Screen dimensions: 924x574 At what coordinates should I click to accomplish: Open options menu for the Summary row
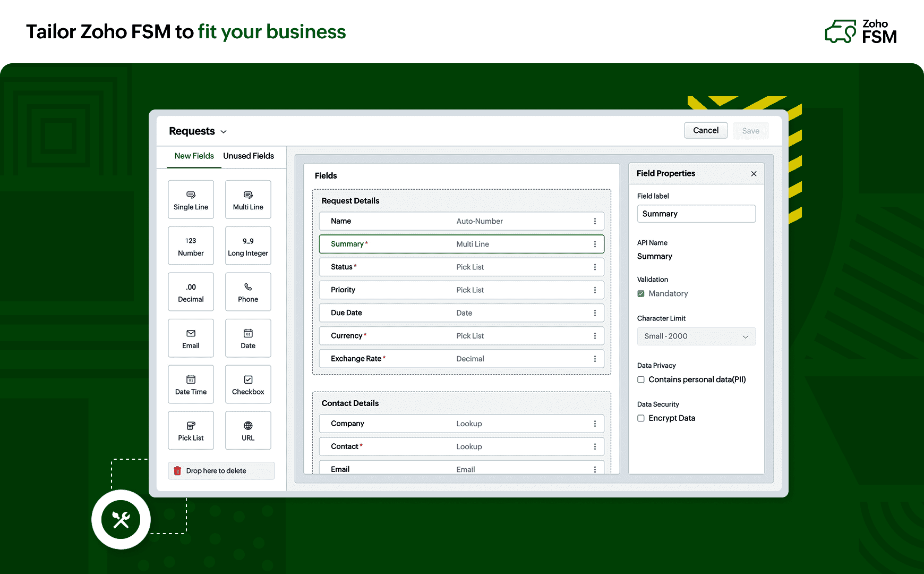pos(595,244)
